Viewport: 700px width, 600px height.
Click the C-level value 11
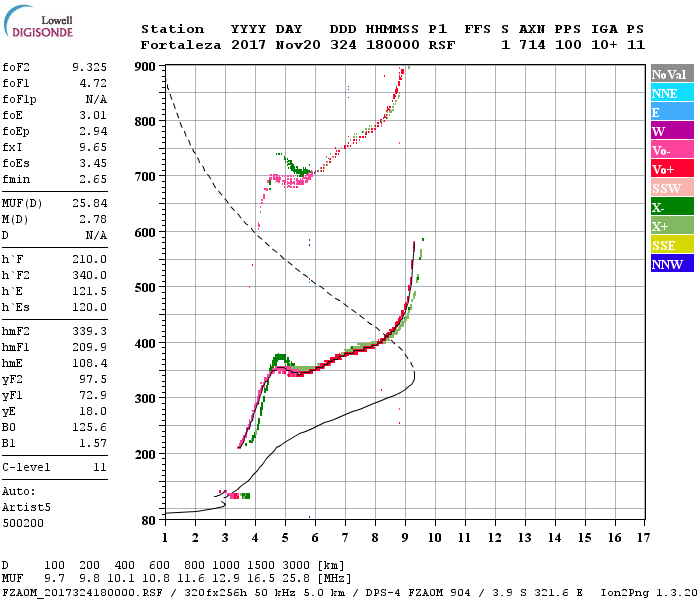(x=100, y=467)
